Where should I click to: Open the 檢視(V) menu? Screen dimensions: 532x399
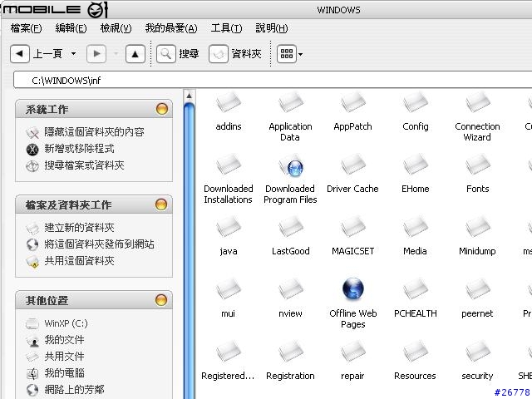(116, 28)
